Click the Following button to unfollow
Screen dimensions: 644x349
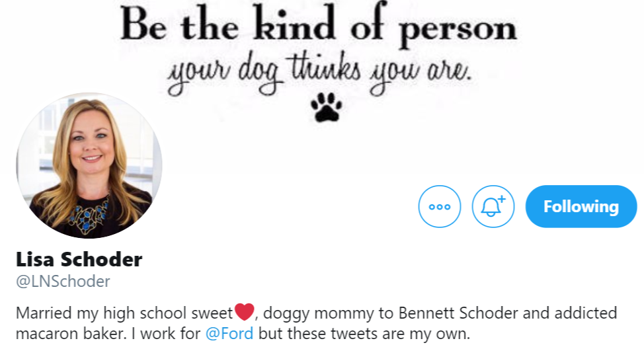point(581,206)
